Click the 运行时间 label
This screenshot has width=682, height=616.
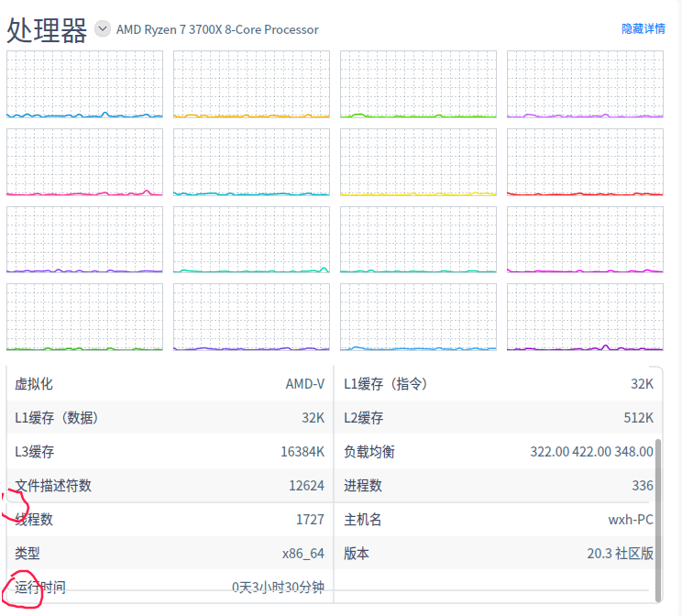pos(40,588)
